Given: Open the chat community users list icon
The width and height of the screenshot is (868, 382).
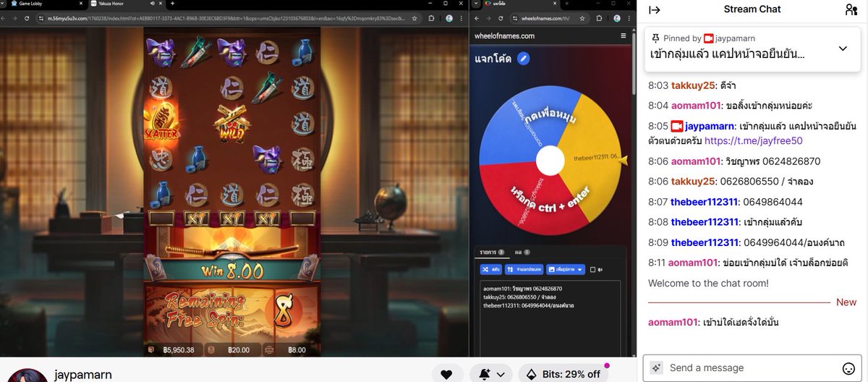Looking at the screenshot, I should click(x=851, y=9).
